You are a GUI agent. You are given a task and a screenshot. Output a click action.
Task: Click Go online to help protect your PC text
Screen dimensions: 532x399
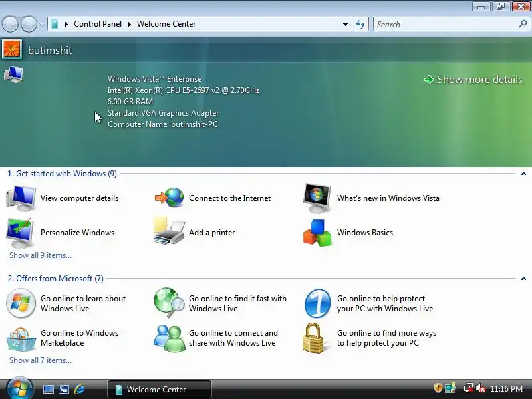point(385,303)
